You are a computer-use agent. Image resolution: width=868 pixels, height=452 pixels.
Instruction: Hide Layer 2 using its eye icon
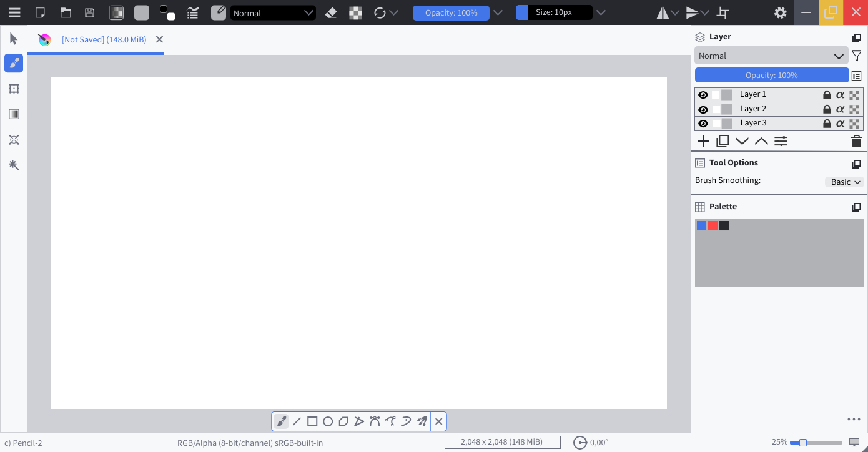point(703,109)
